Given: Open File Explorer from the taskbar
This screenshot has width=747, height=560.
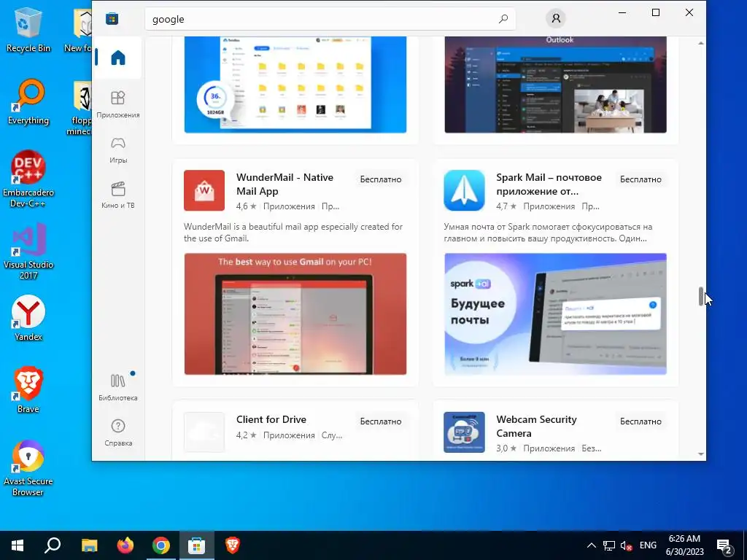Looking at the screenshot, I should (x=89, y=545).
